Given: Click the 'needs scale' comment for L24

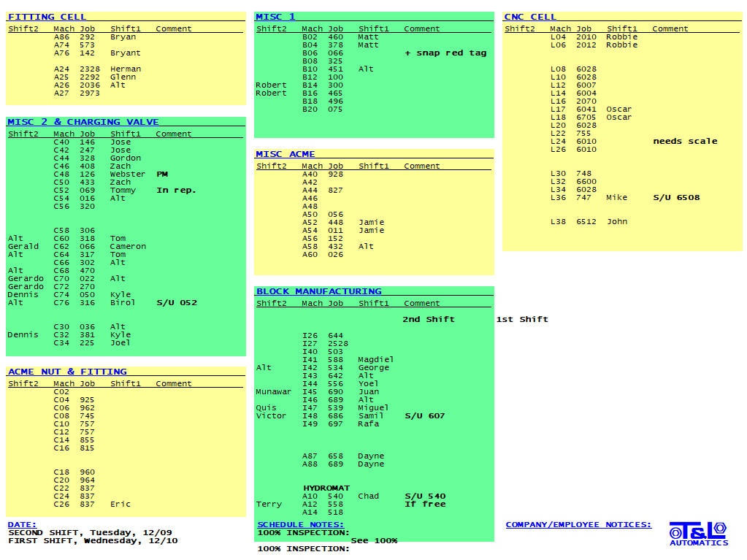Looking at the screenshot, I should click(x=685, y=142).
